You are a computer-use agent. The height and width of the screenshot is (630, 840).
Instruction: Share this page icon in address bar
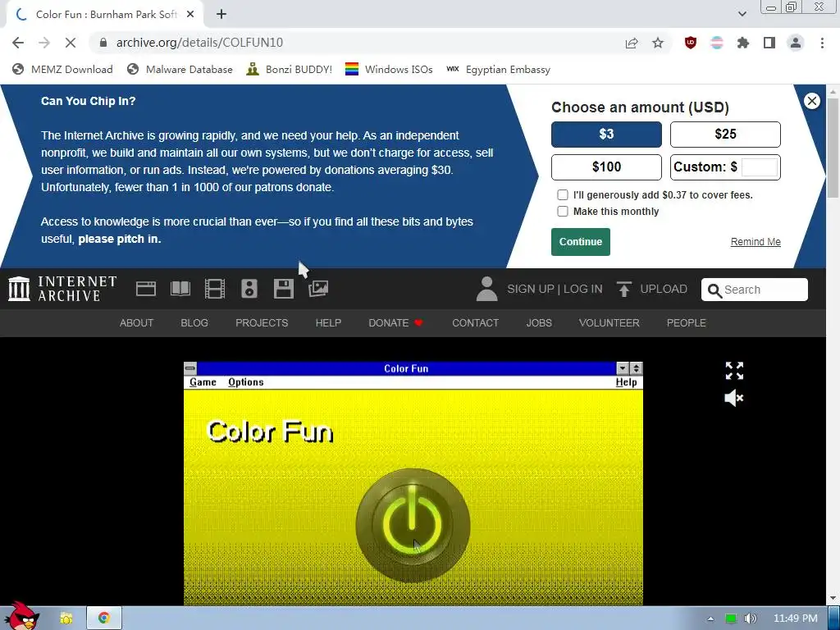[x=632, y=43]
